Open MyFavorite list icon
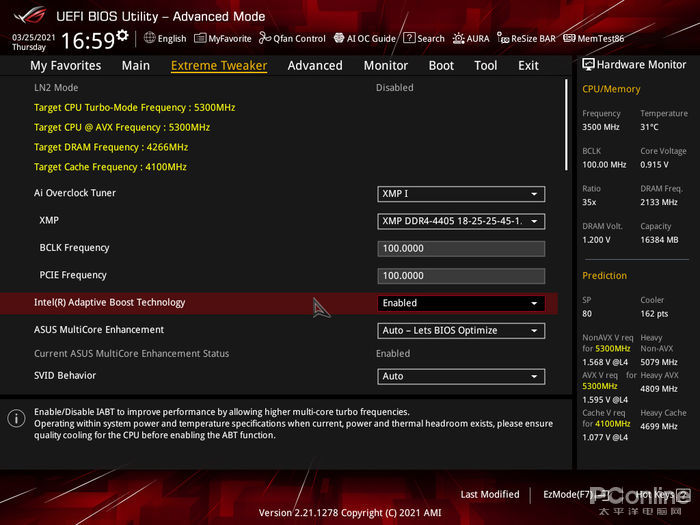The height and width of the screenshot is (525, 700). pyautogui.click(x=200, y=38)
